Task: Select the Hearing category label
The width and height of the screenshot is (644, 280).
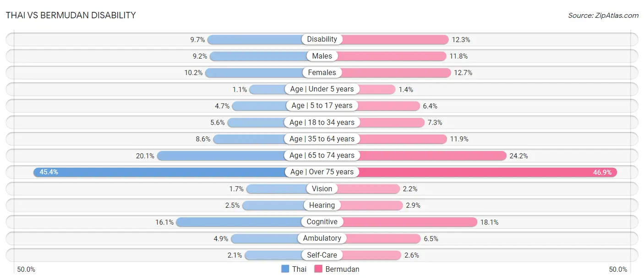Action: [x=322, y=205]
